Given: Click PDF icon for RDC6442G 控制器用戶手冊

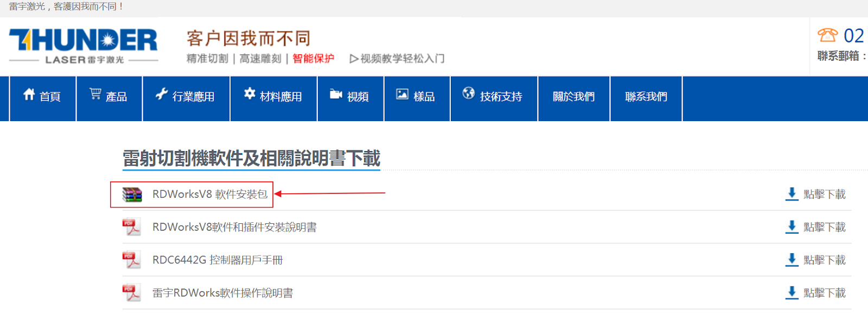Looking at the screenshot, I should point(132,260).
